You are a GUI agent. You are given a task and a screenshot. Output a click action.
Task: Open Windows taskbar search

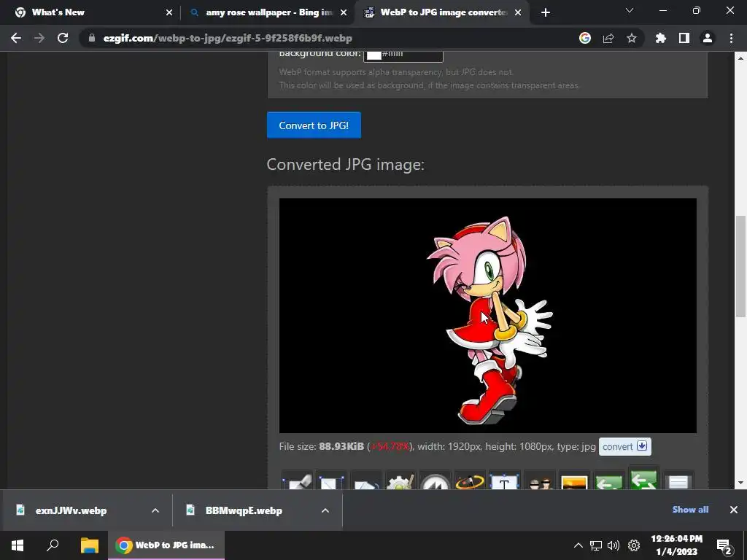tap(53, 545)
